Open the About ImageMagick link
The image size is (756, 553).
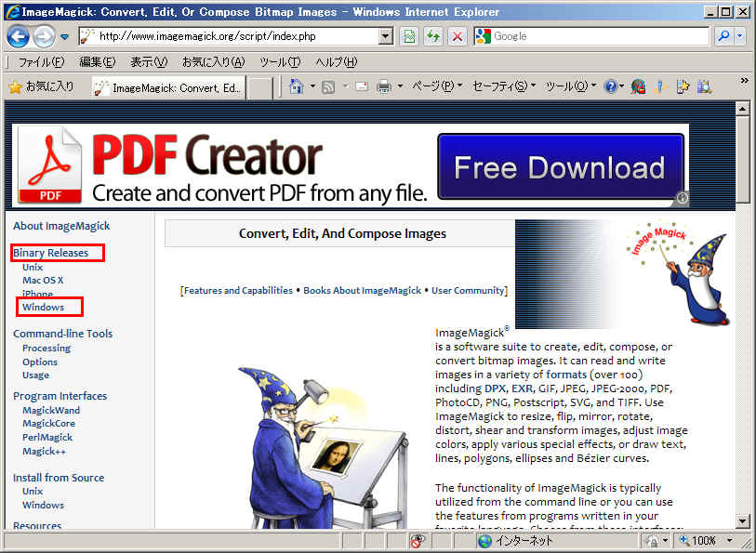(61, 226)
